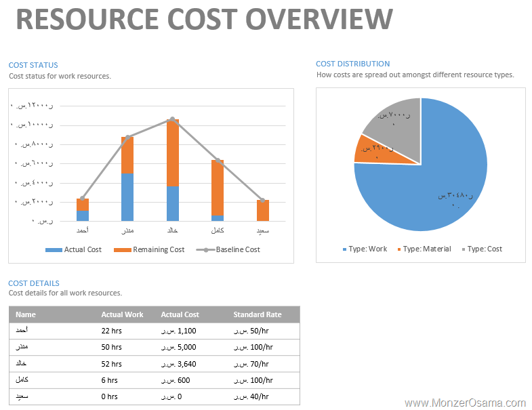Click the tallest bar's orange Remaining Cost segment
This screenshot has width=532, height=410.
click(x=173, y=153)
